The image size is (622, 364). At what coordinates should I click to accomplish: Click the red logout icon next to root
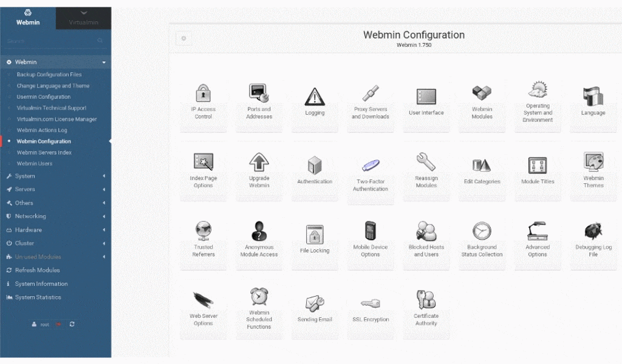pyautogui.click(x=58, y=324)
